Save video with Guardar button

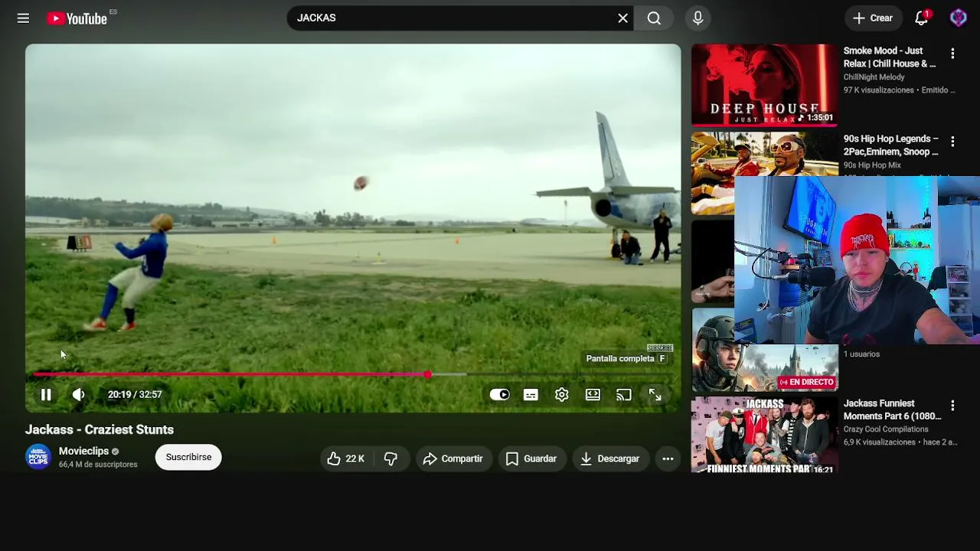[531, 458]
